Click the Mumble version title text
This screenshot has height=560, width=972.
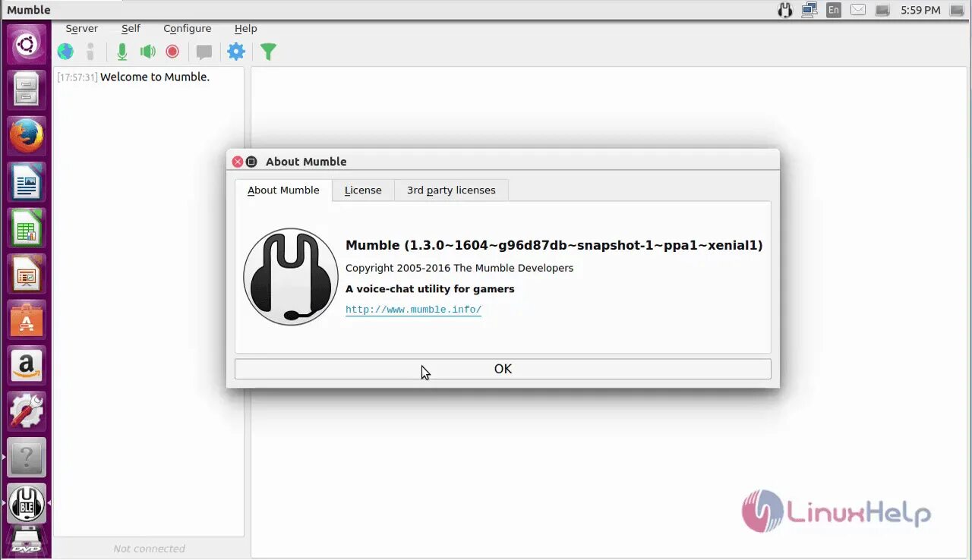point(554,245)
